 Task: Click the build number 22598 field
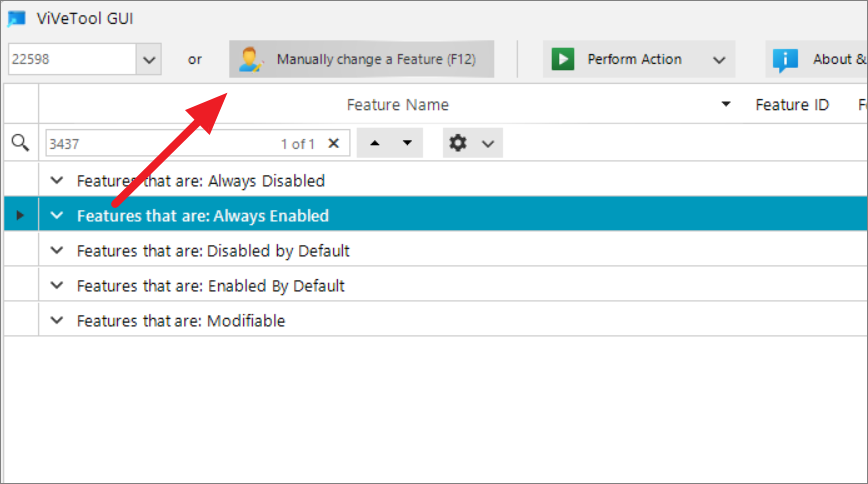tap(72, 59)
